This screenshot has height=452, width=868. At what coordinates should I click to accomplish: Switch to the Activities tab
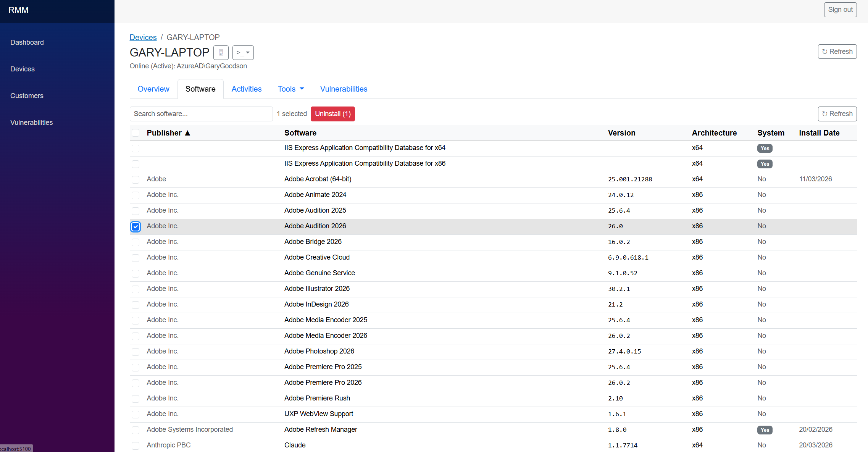(x=246, y=89)
